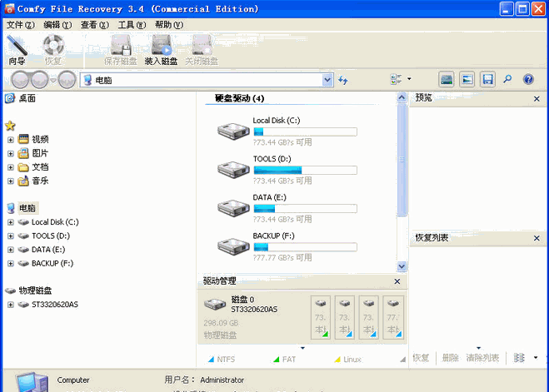549x392 pixels.
Task: Click the drive list scroll up arrow
Action: 402,97
